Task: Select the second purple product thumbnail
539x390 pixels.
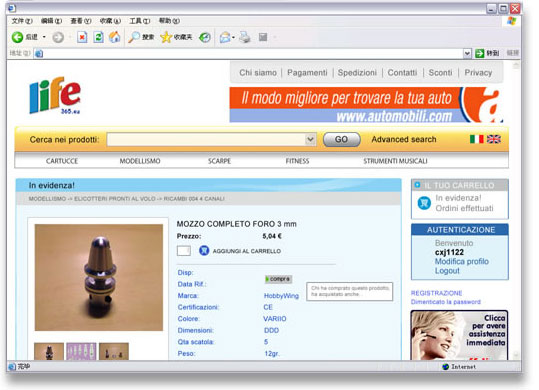Action: click(x=81, y=352)
